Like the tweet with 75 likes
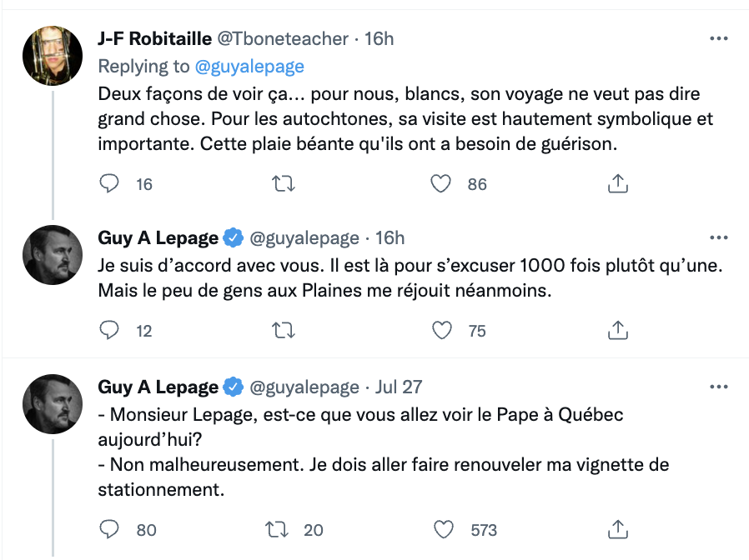The height and width of the screenshot is (560, 749). point(441,331)
